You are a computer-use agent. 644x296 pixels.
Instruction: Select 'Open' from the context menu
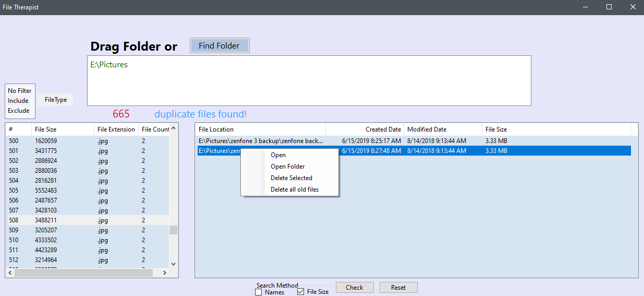tap(278, 155)
